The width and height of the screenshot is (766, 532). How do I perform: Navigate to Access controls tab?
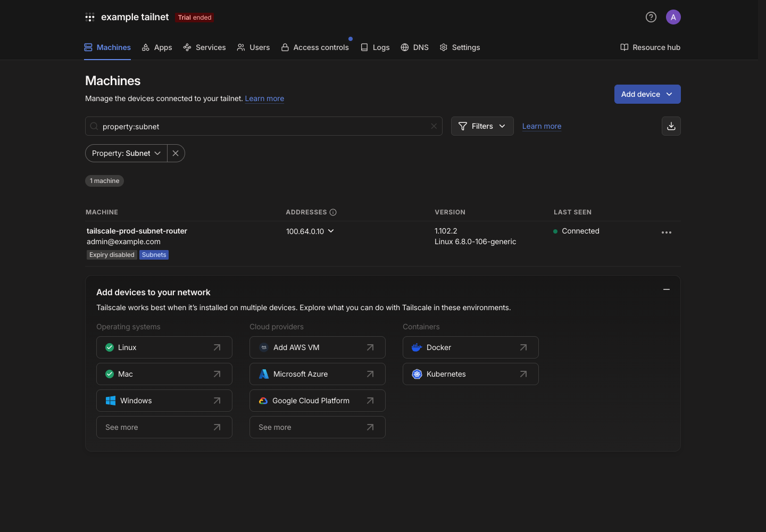tap(315, 47)
